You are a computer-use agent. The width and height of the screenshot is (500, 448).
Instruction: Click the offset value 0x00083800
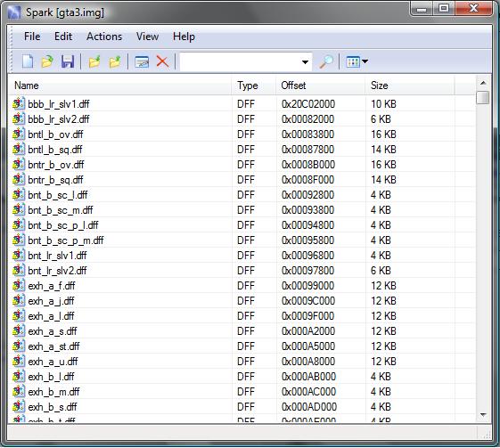point(307,134)
